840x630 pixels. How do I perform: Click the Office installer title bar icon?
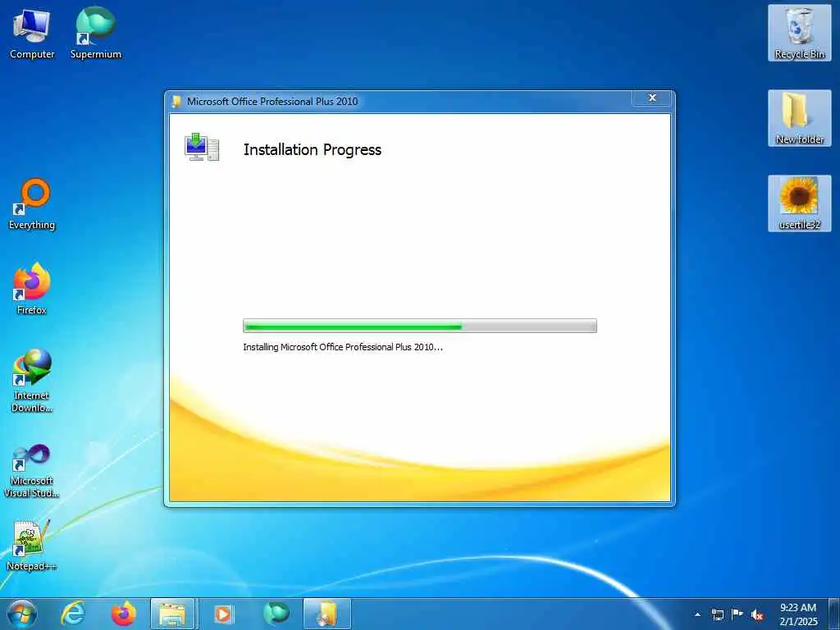coord(176,102)
